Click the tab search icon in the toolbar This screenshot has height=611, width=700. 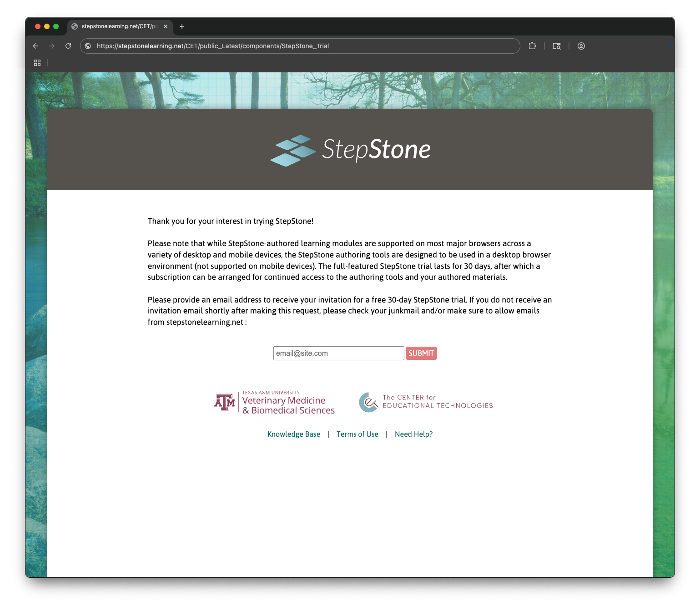click(557, 46)
